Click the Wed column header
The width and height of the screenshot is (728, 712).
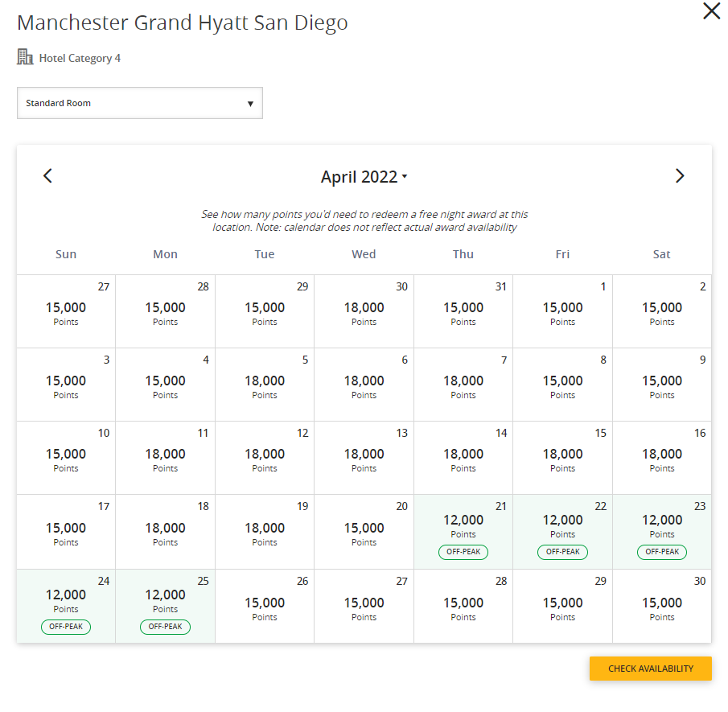364,254
